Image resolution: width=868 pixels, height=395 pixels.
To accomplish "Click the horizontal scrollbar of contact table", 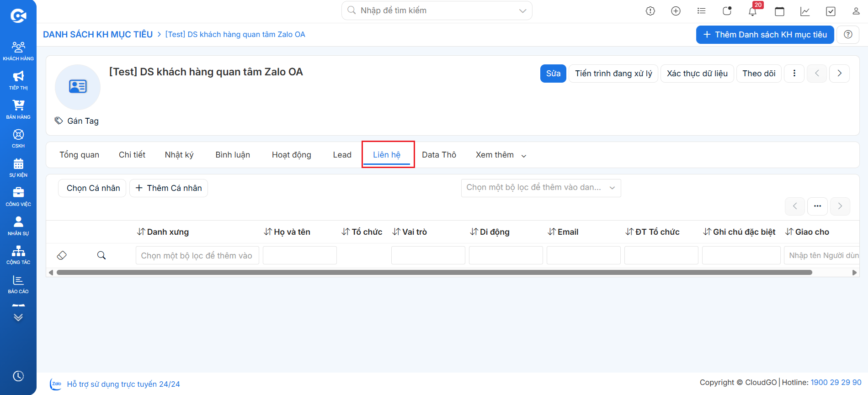I will click(434, 273).
